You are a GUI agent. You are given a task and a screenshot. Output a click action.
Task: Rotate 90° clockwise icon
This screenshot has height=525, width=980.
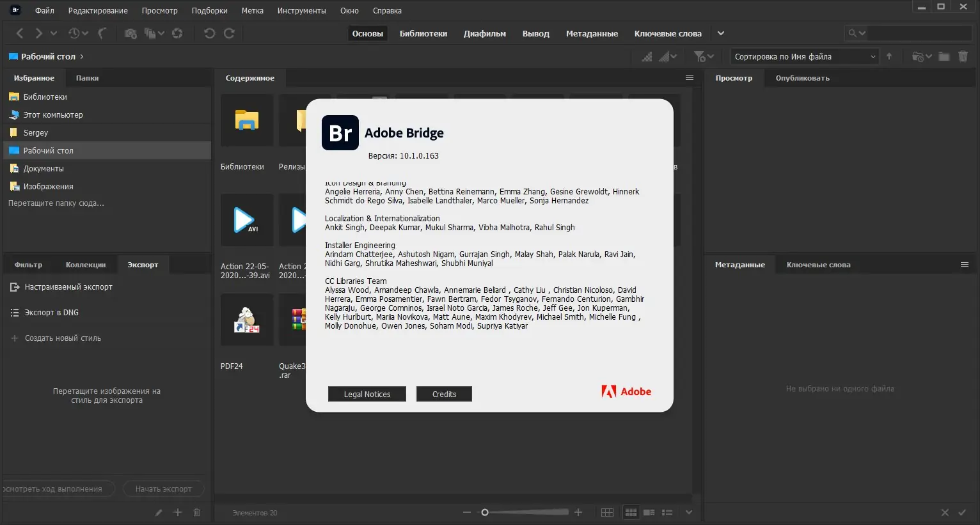coord(229,33)
